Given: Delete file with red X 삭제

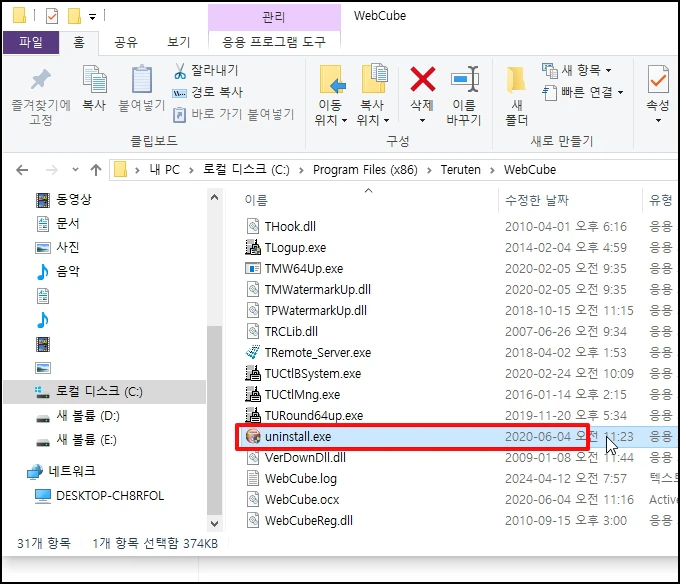Looking at the screenshot, I should 422,79.
